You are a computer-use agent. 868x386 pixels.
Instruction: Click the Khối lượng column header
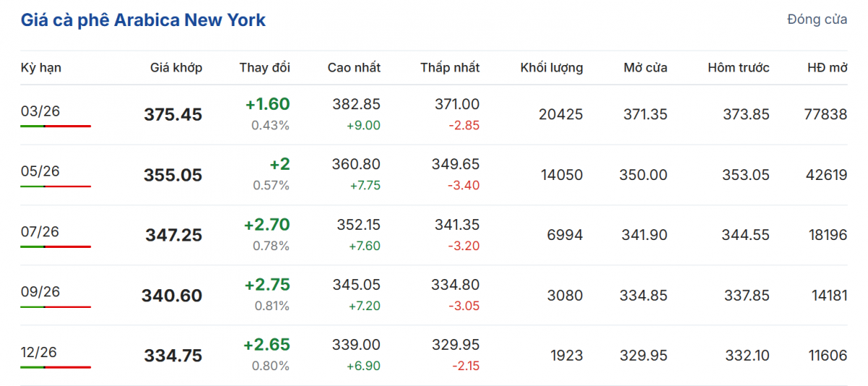pos(551,68)
